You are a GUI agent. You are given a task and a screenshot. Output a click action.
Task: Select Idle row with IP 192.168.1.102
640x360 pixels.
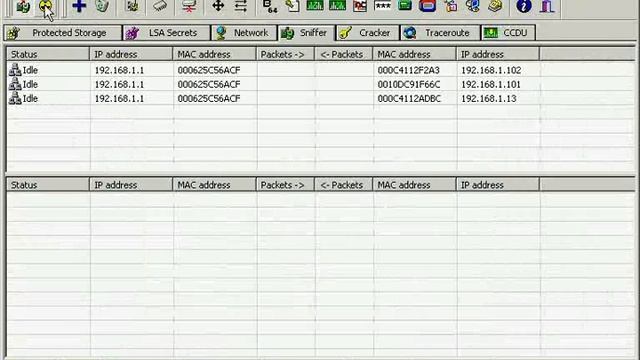coord(320,70)
